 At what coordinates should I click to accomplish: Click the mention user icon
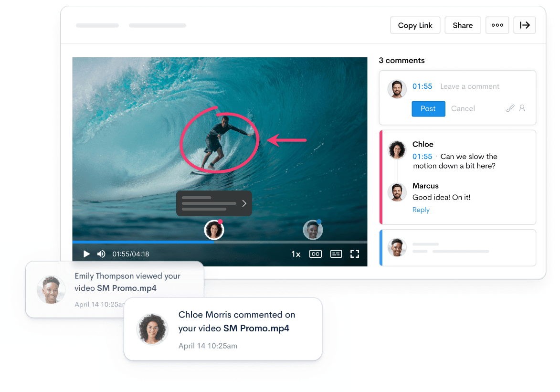(x=522, y=108)
